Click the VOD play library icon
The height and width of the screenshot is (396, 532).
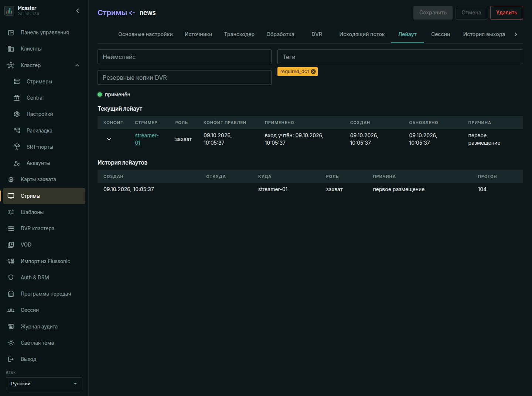pyautogui.click(x=11, y=245)
